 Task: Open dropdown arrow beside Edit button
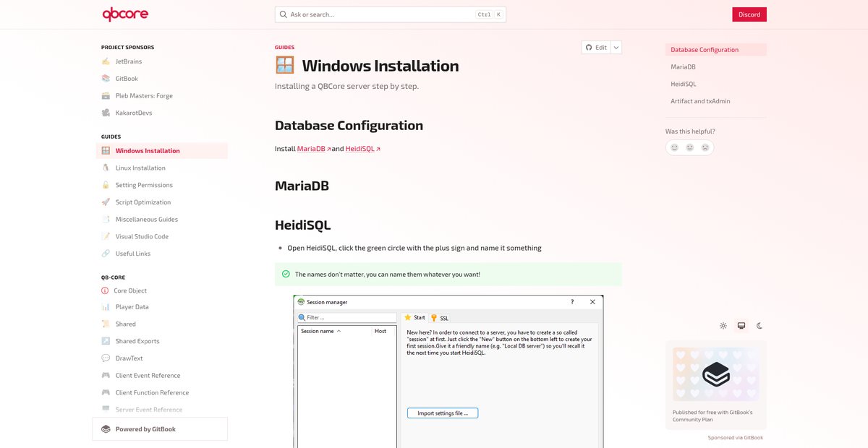[x=616, y=48]
